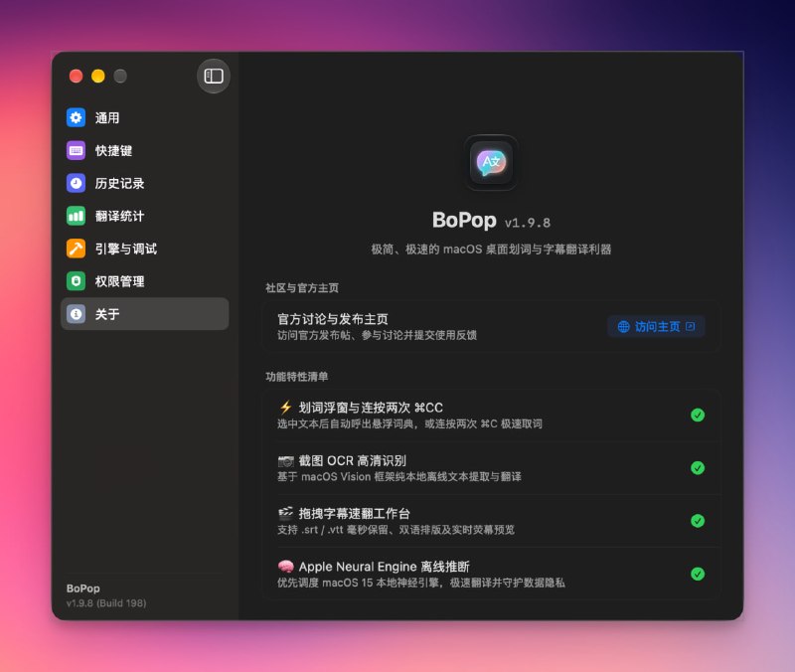Close the window with the red button
Screen dimensions: 795x672
click(x=77, y=77)
